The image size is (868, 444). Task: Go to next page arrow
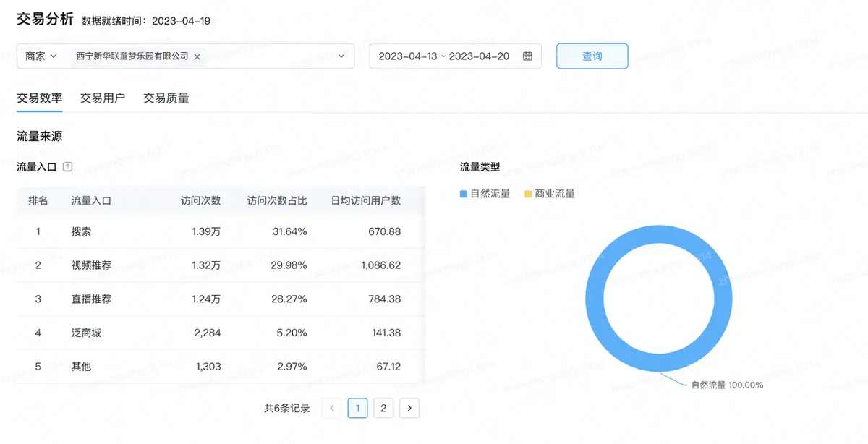pos(409,409)
